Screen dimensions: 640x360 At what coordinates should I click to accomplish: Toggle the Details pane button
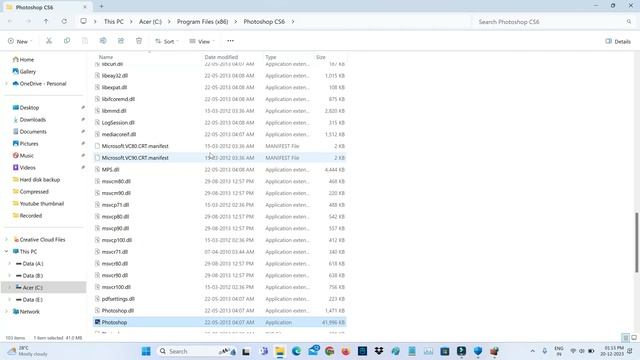click(618, 41)
